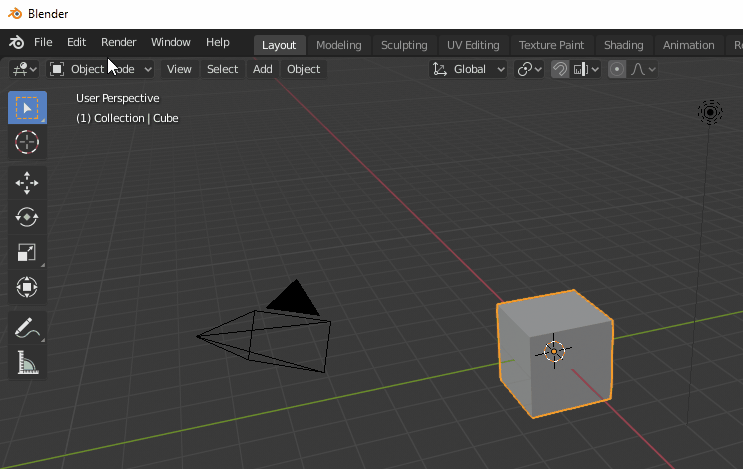Pick the Rotate tool
The width and height of the screenshot is (743, 469).
(27, 217)
